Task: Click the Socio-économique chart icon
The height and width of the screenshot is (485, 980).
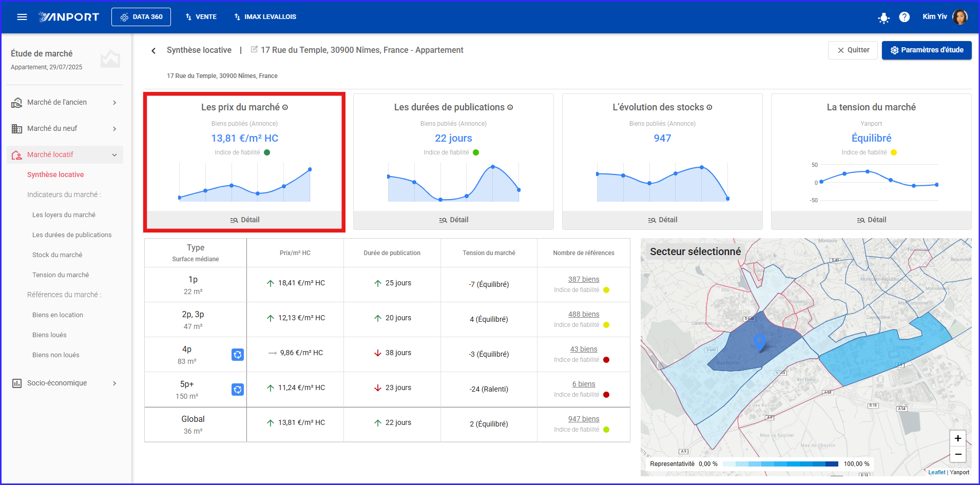Action: point(17,383)
